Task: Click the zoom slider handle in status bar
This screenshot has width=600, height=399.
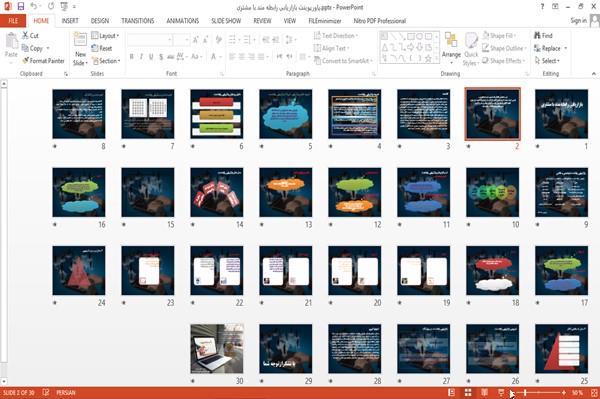Action: pos(525,392)
